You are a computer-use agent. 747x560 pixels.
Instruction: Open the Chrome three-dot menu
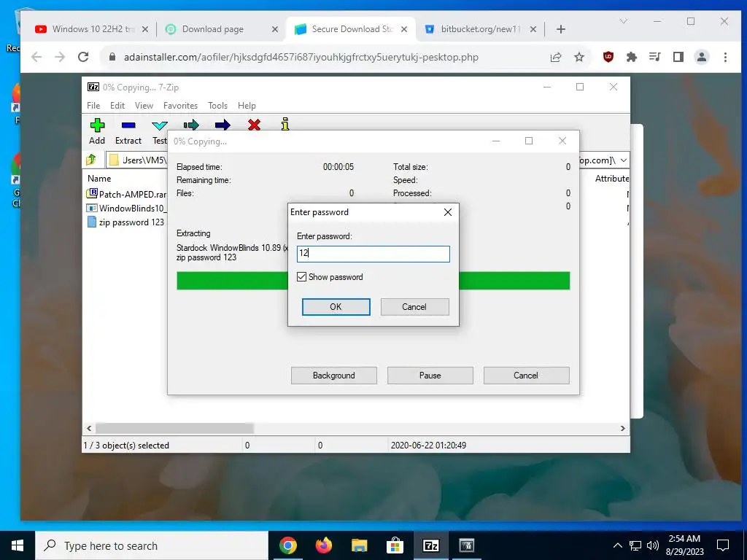[725, 57]
